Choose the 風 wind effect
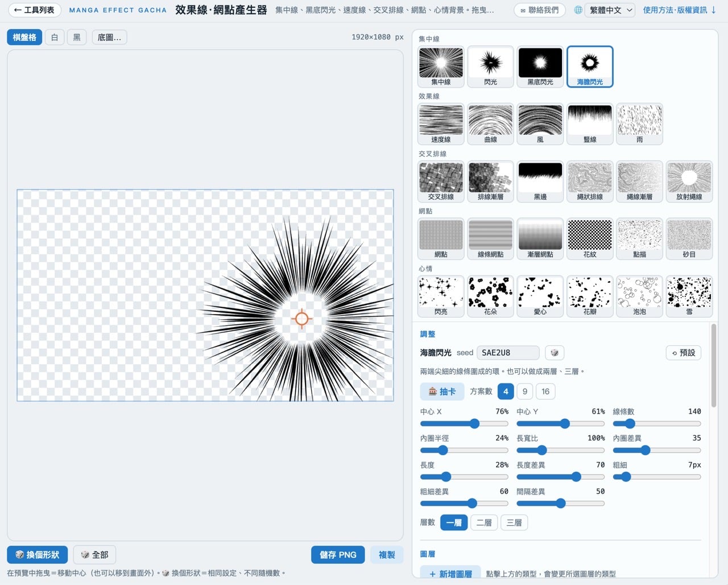728x585 pixels. click(x=540, y=124)
